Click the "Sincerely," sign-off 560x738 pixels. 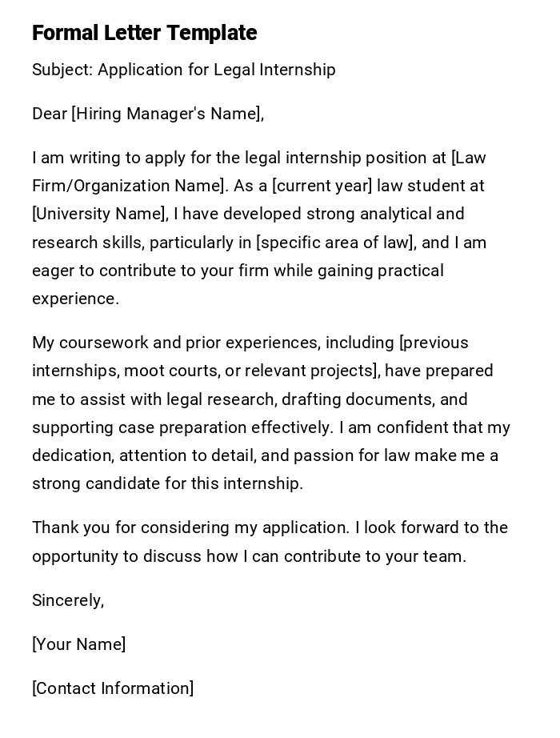68,600
